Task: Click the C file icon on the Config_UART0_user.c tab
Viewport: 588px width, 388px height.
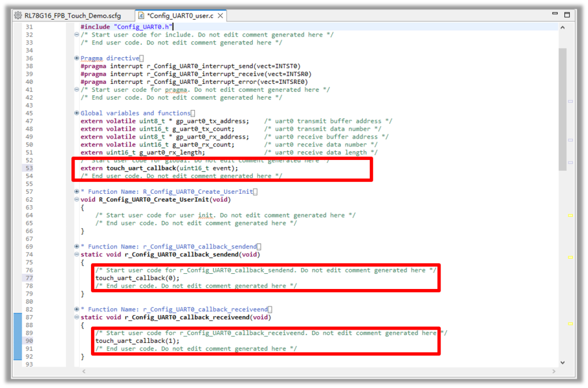Action: click(x=140, y=16)
